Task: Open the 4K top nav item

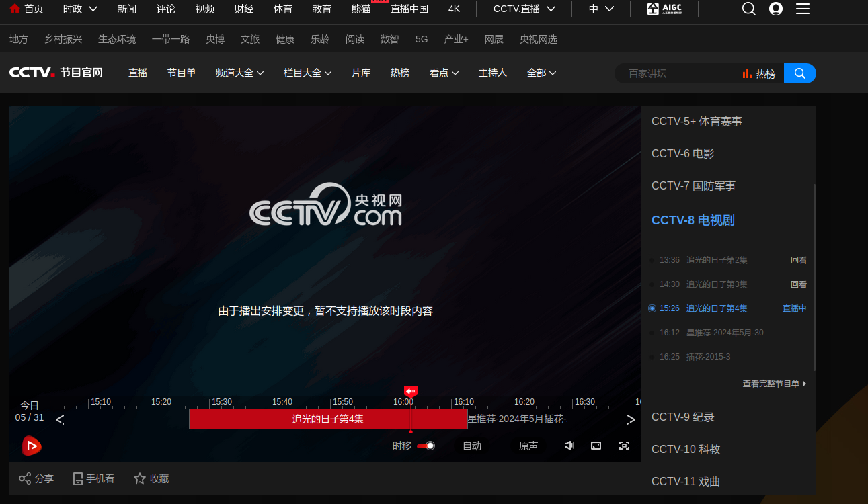Action: pyautogui.click(x=455, y=9)
